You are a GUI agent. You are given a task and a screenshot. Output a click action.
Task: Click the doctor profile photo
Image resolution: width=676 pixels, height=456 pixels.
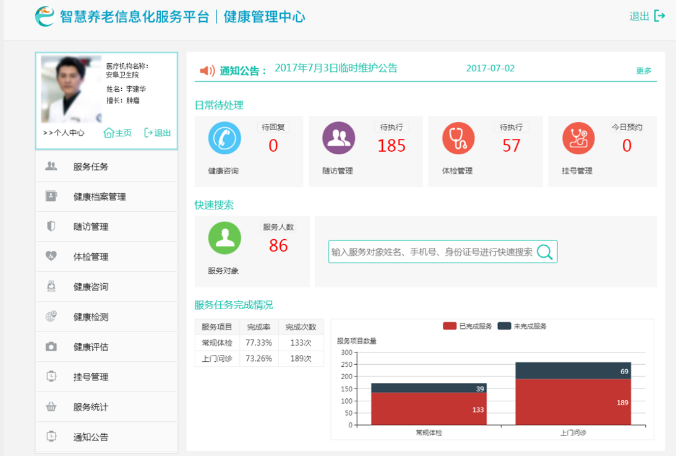pos(71,89)
